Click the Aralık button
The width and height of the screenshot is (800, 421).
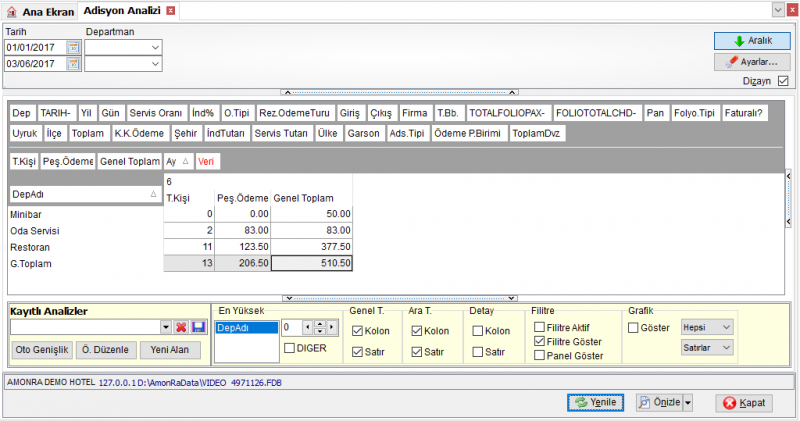point(752,41)
